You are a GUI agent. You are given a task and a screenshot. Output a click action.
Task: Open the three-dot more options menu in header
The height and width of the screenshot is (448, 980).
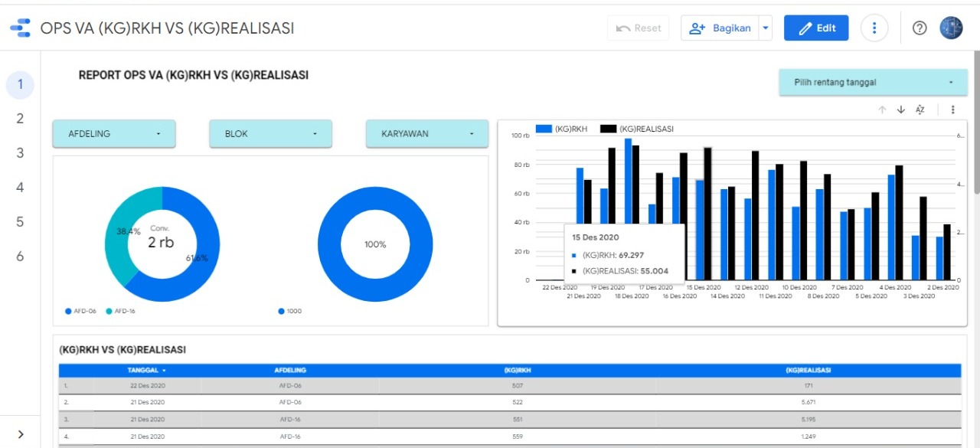tap(874, 28)
